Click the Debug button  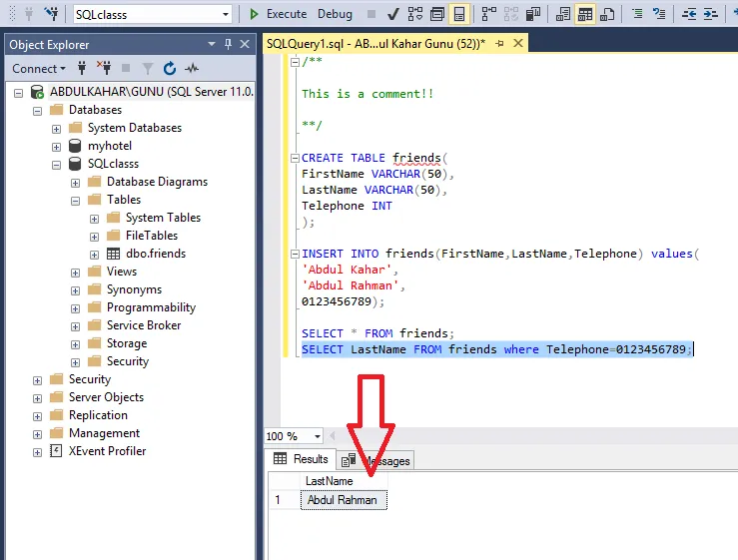tap(335, 14)
